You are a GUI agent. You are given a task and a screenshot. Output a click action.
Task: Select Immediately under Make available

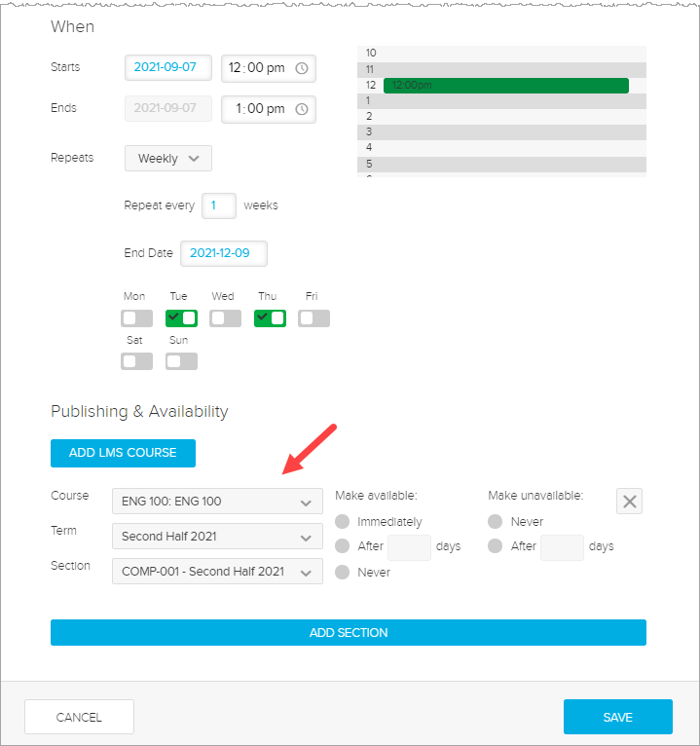(x=343, y=521)
